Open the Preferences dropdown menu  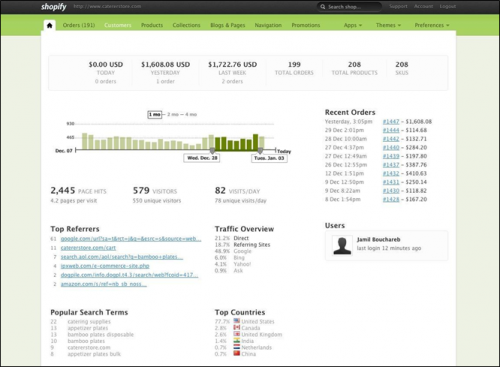click(x=432, y=25)
